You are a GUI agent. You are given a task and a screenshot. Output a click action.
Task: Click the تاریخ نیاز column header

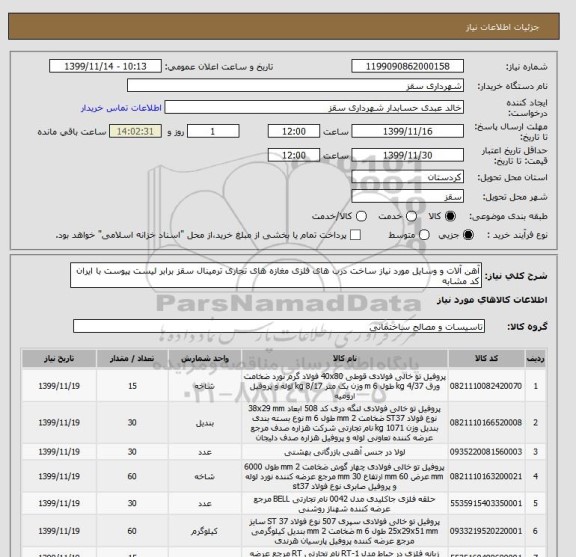pyautogui.click(x=59, y=358)
